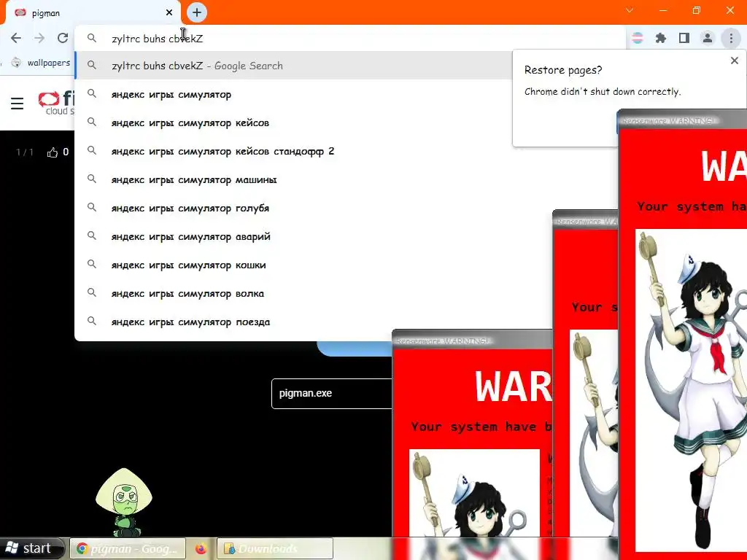Open a new tab with plus button

tap(197, 12)
